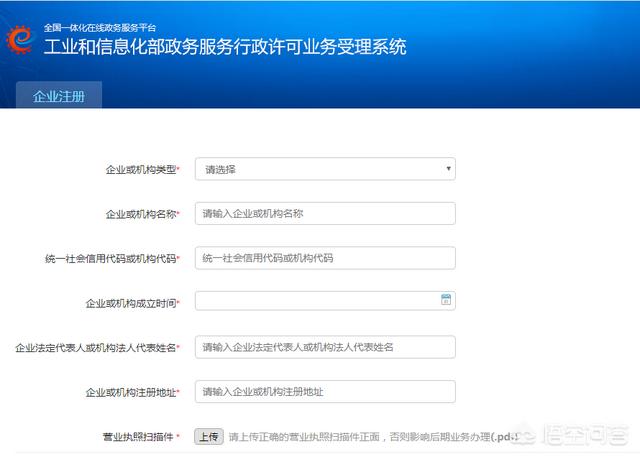Open the calendar picker icon

pyautogui.click(x=446, y=299)
